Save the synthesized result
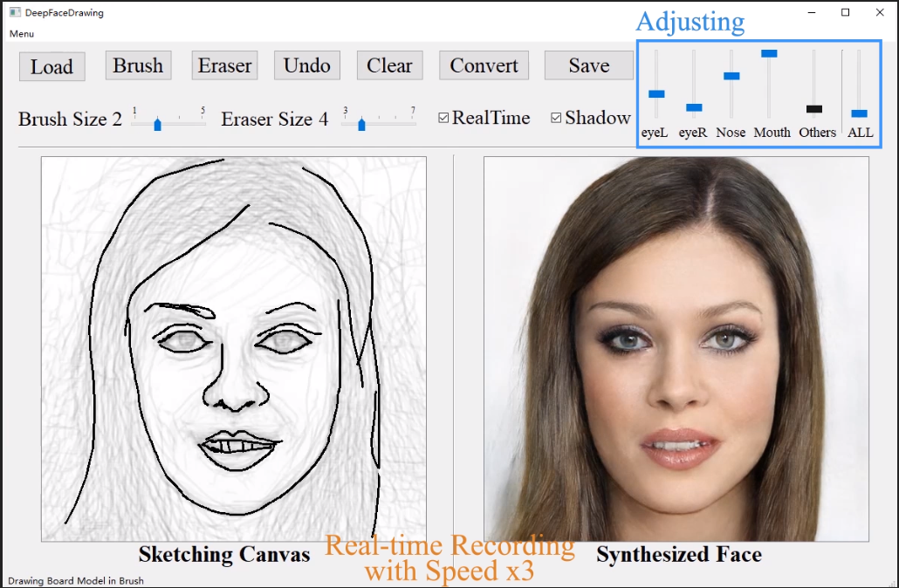The image size is (899, 588). click(x=588, y=65)
